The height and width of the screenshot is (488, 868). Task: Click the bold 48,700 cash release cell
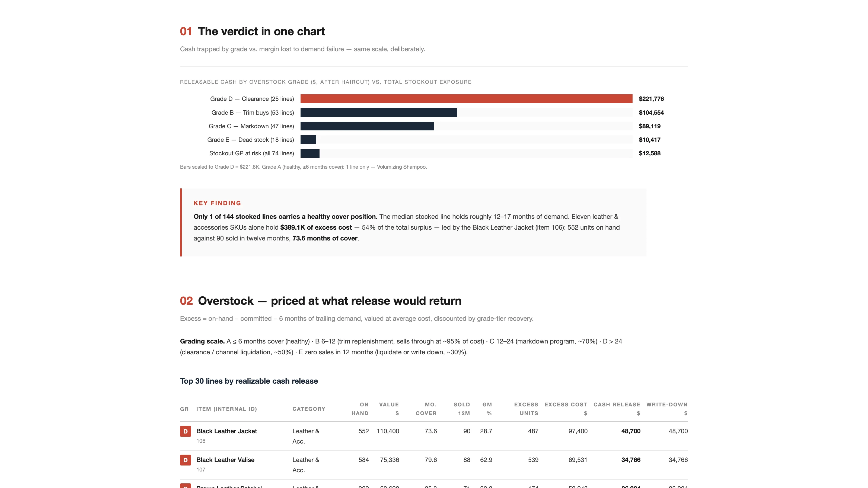[x=631, y=431]
